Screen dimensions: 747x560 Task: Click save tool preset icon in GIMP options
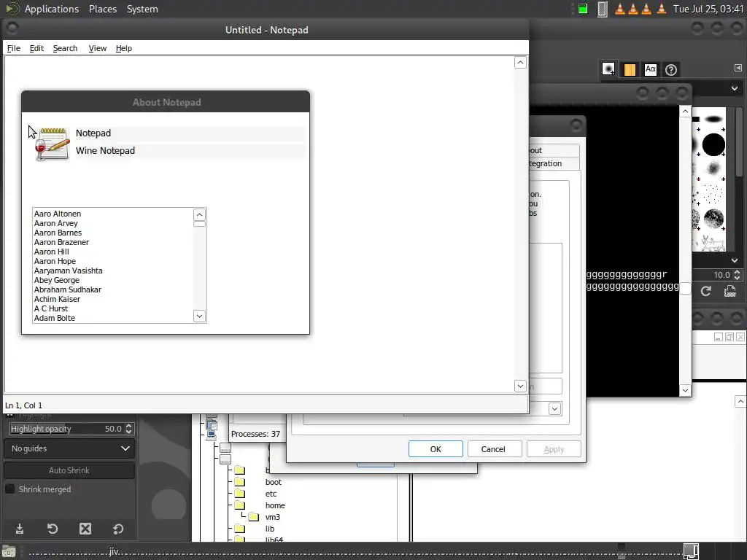pyautogui.click(x=20, y=529)
